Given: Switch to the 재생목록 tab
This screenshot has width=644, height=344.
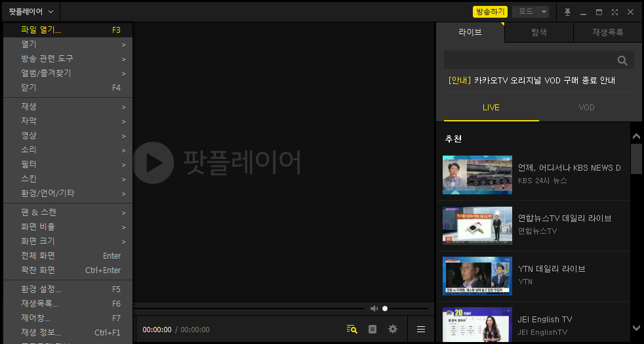Looking at the screenshot, I should tap(607, 32).
